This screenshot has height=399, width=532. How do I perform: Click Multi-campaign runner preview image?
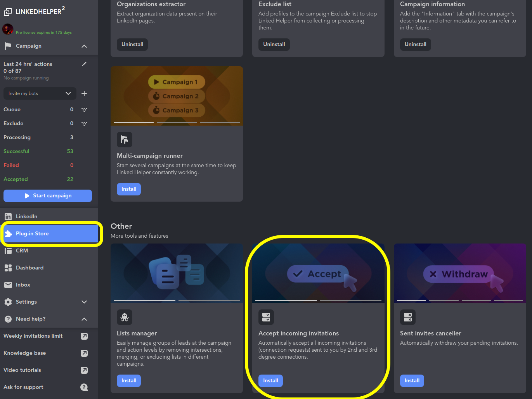coord(177,96)
